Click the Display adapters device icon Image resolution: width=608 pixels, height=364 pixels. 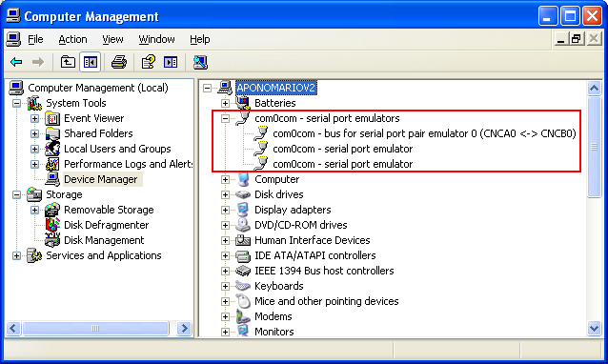243,210
